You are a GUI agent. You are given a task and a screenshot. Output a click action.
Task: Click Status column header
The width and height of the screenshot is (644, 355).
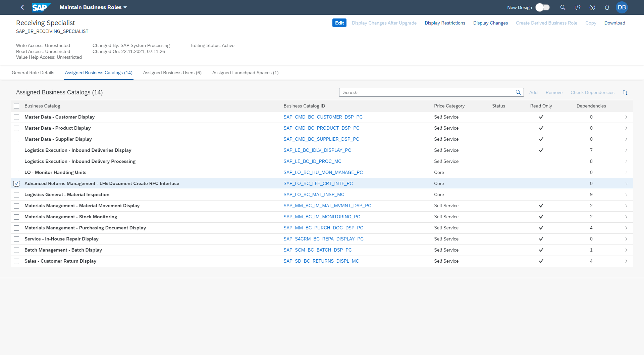pos(498,106)
